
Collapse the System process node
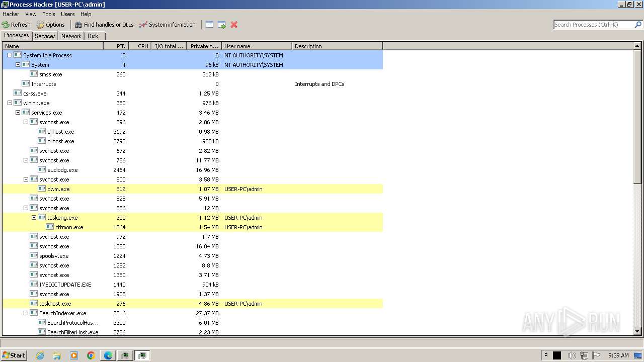[18, 65]
